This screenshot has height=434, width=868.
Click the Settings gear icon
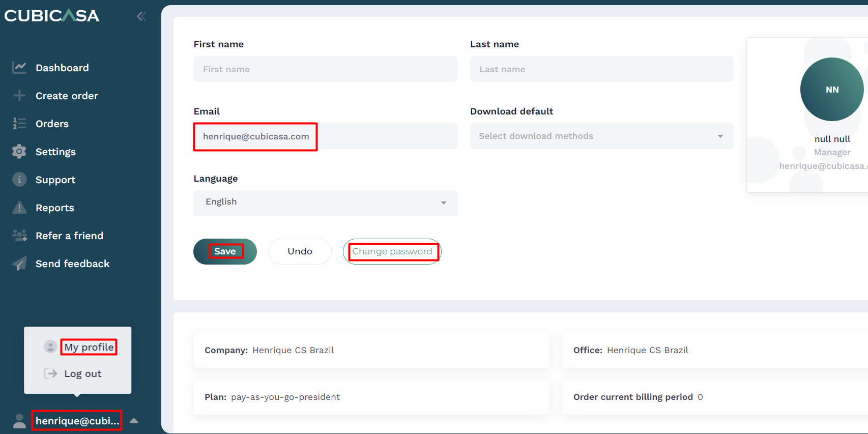point(19,152)
